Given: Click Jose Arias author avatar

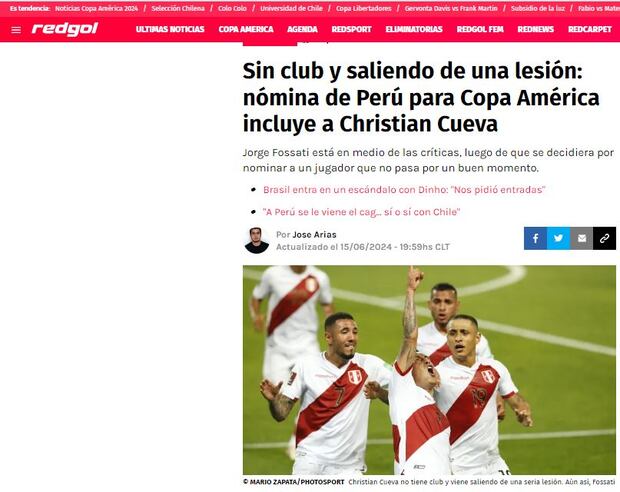Looking at the screenshot, I should coord(257,240).
